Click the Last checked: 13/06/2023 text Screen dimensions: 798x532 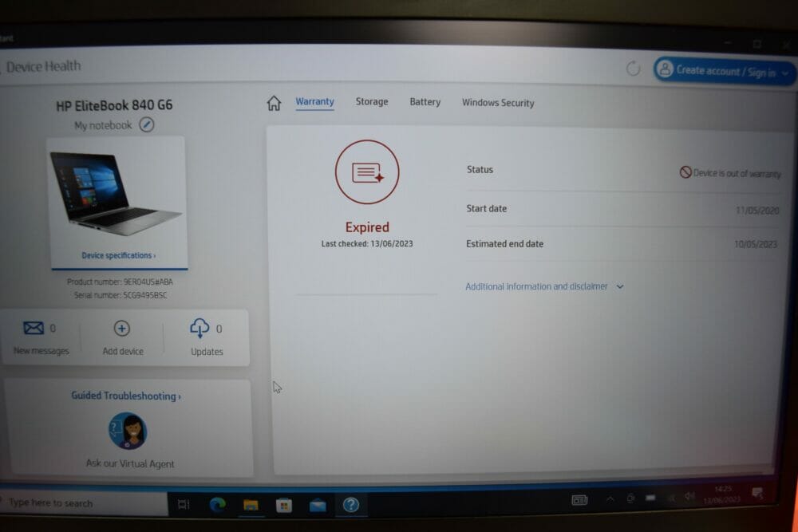pyautogui.click(x=367, y=243)
